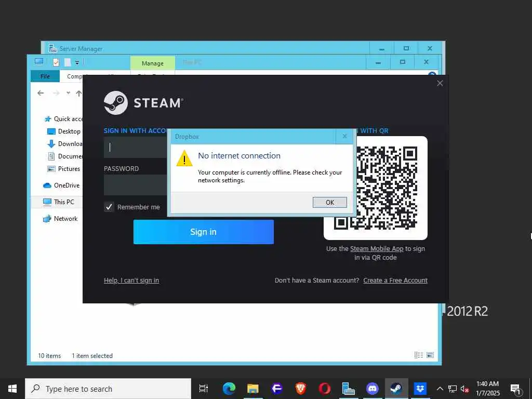
Task: Go forward in File Explorer
Action: tap(56, 93)
